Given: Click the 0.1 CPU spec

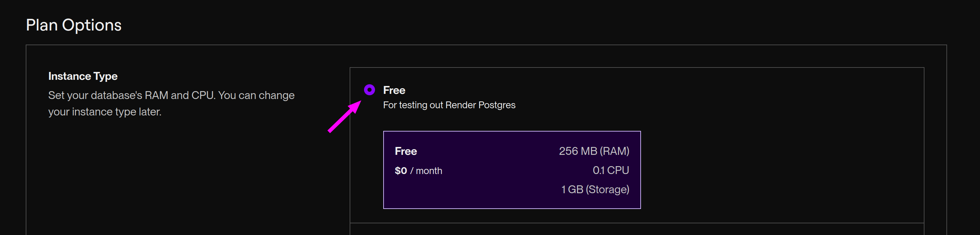Looking at the screenshot, I should point(610,170).
